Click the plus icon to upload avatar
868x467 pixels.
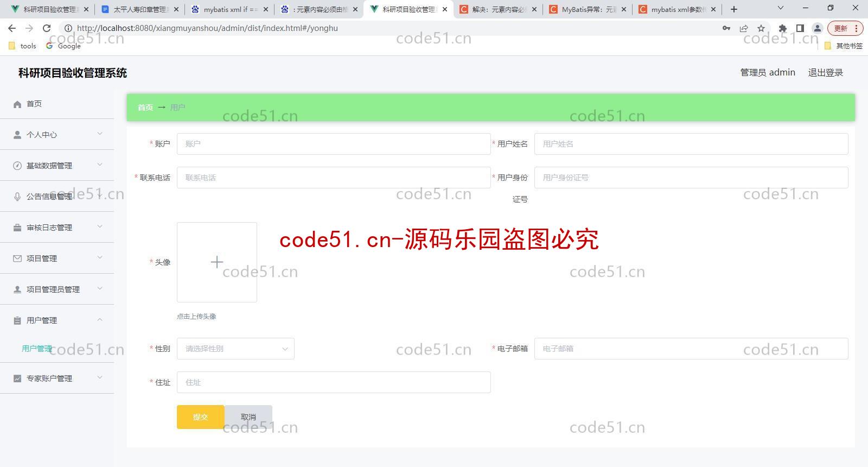coord(217,262)
